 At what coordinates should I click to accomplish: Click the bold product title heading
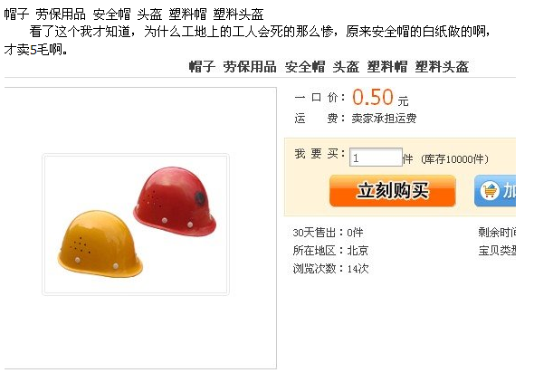click(x=329, y=67)
